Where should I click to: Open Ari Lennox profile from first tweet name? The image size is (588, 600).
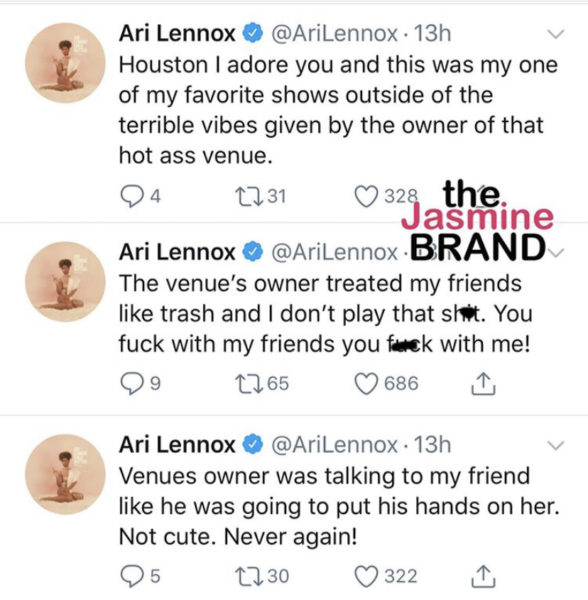(177, 34)
